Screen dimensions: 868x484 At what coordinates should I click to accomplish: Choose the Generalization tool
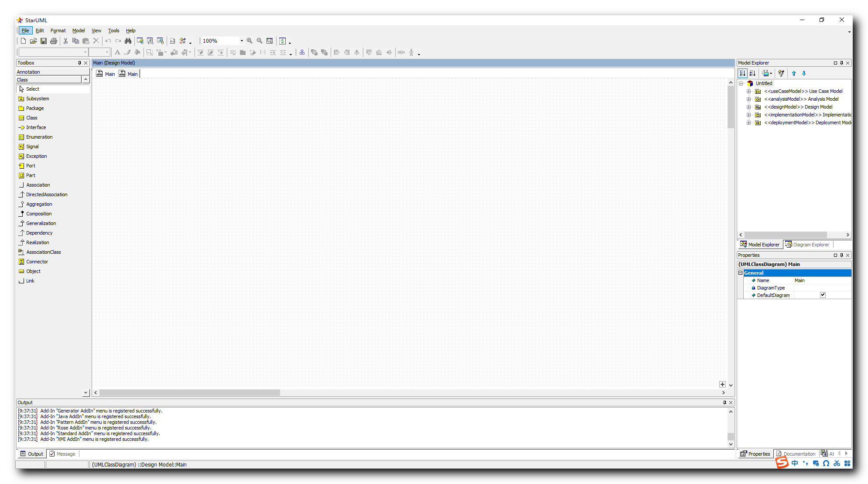(41, 223)
